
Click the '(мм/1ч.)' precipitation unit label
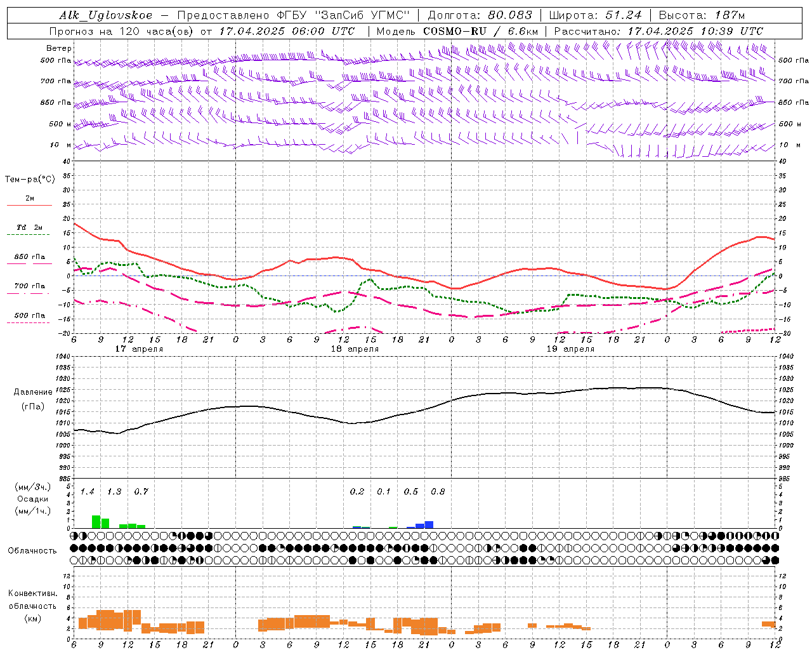pos(33,511)
